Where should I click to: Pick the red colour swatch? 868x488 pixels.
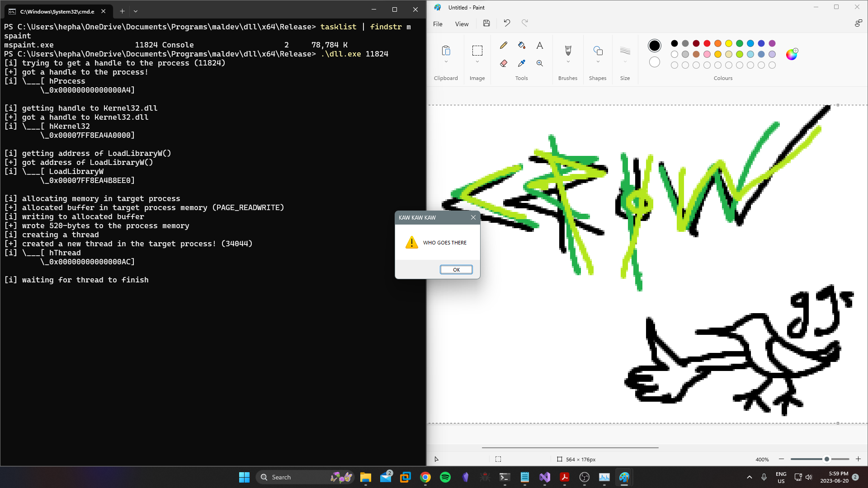(707, 43)
